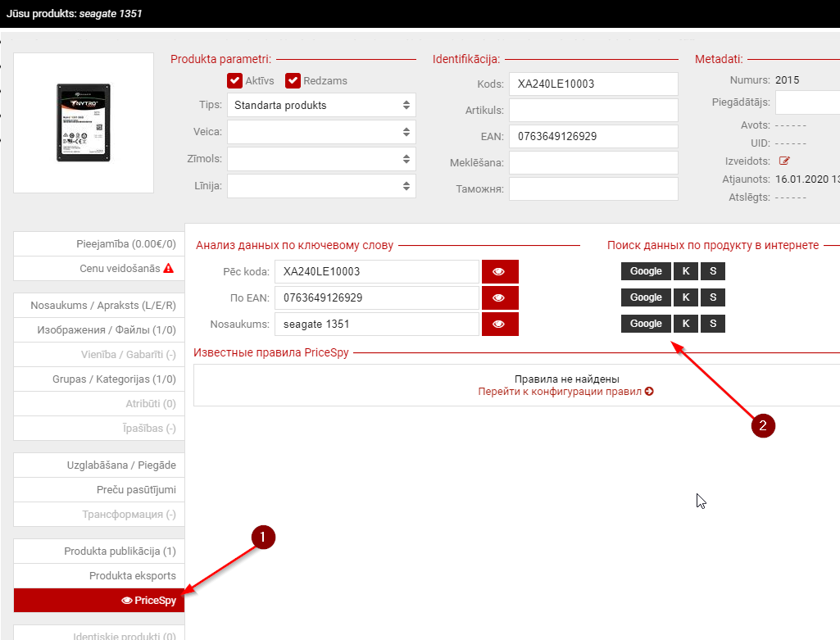Screen dimensions: 840x640
Task: Select the Produkta eksports tab
Action: [x=98, y=576]
